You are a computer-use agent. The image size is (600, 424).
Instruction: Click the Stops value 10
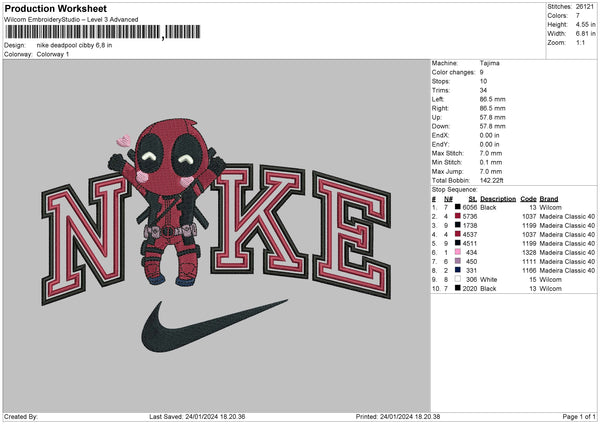coord(483,81)
